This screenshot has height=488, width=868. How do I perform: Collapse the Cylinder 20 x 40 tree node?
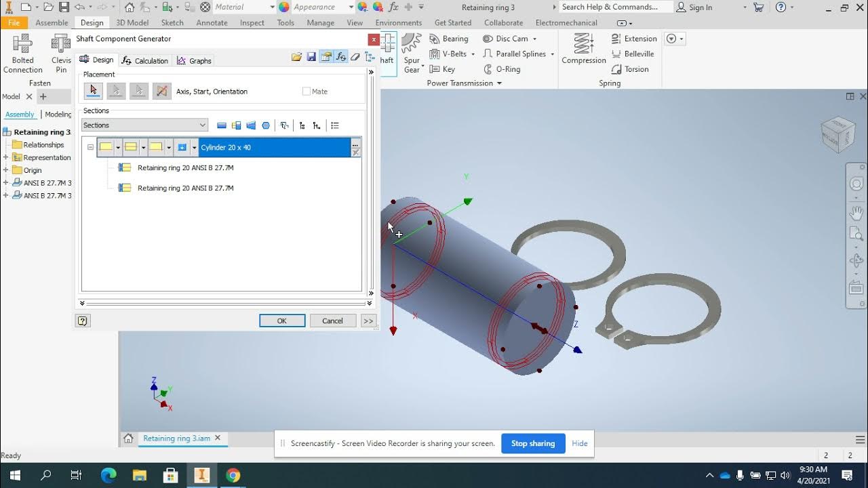(x=90, y=148)
